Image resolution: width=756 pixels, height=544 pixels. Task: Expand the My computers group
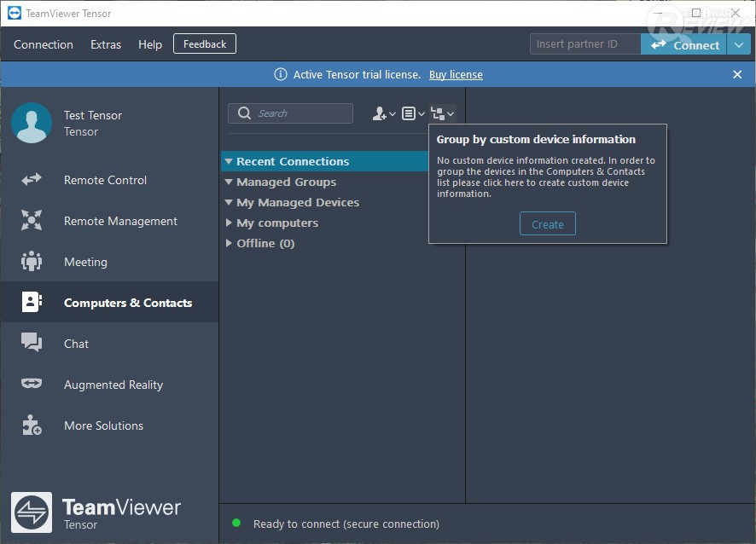pyautogui.click(x=229, y=223)
